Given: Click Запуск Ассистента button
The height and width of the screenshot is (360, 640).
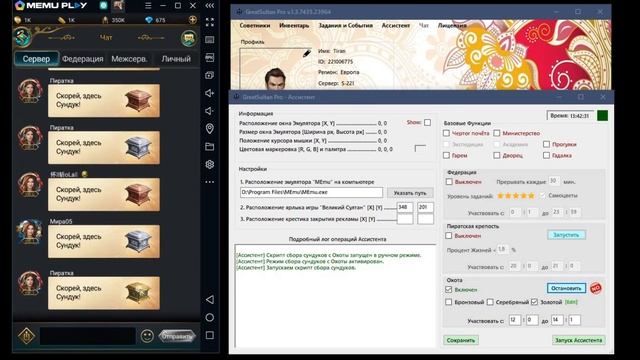Looking at the screenshot, I should 578,340.
